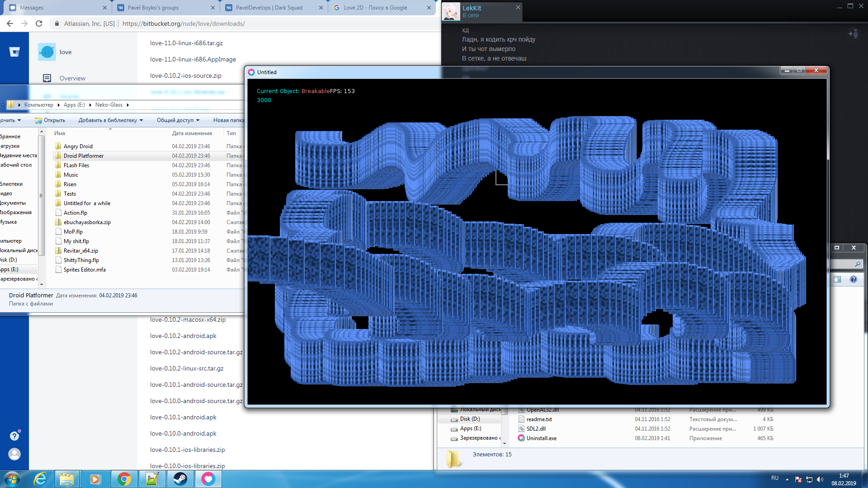Open Bitbucket help question mark icon

coord(14,436)
